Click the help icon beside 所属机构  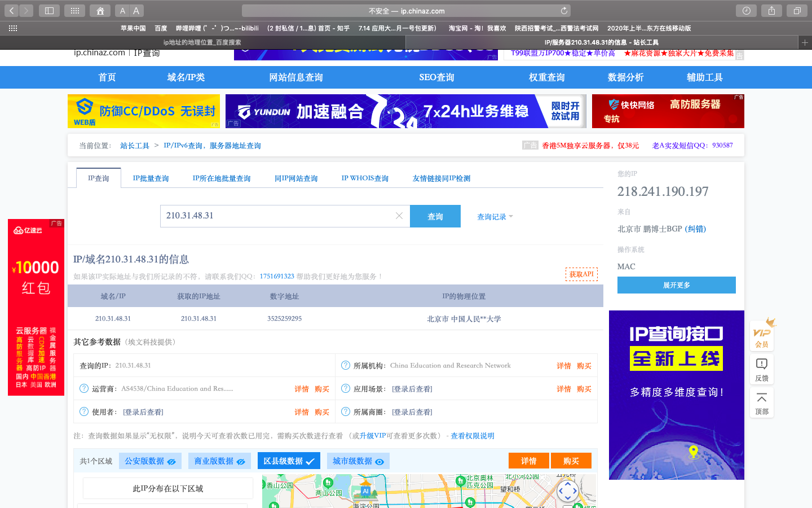point(346,365)
